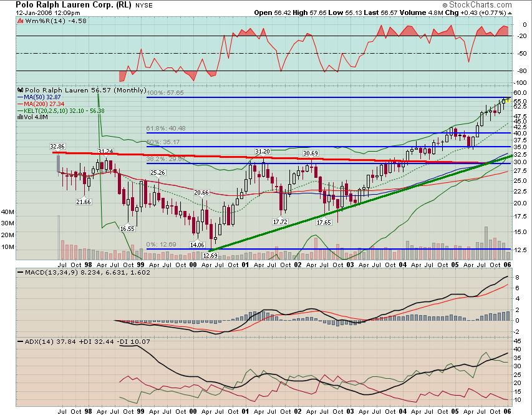
Task: Click the '25.26' price callout
Action: click(157, 172)
